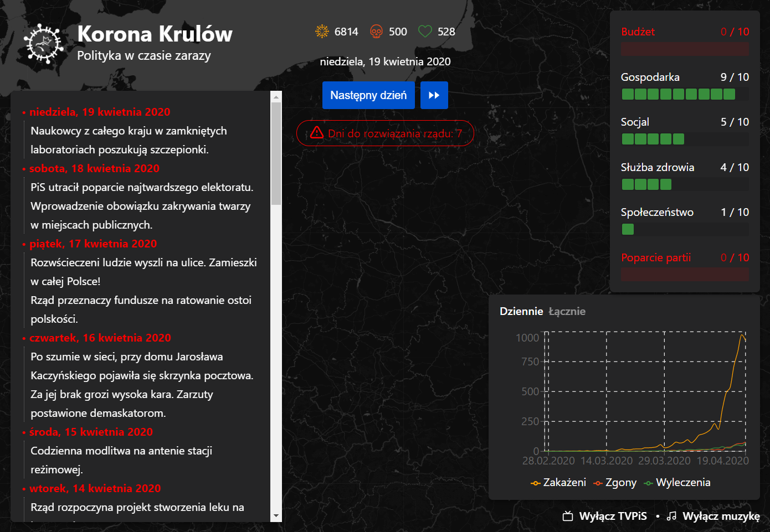Click the news entry PiS utracił poparcie
Viewport: 770px width, 532px height.
(142, 187)
